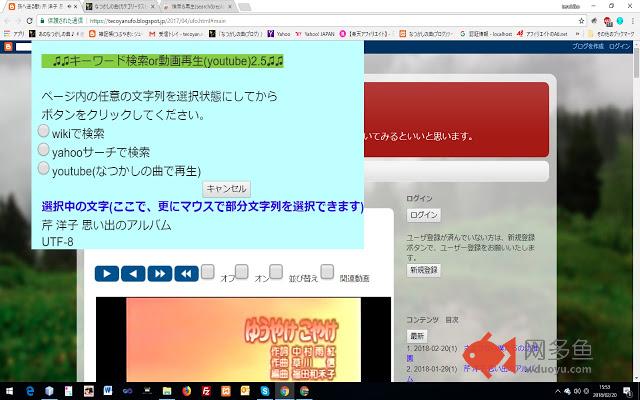This screenshot has width=640, height=400.
Task: Click the 最新 button under コンテンツ
Action: coord(416,335)
